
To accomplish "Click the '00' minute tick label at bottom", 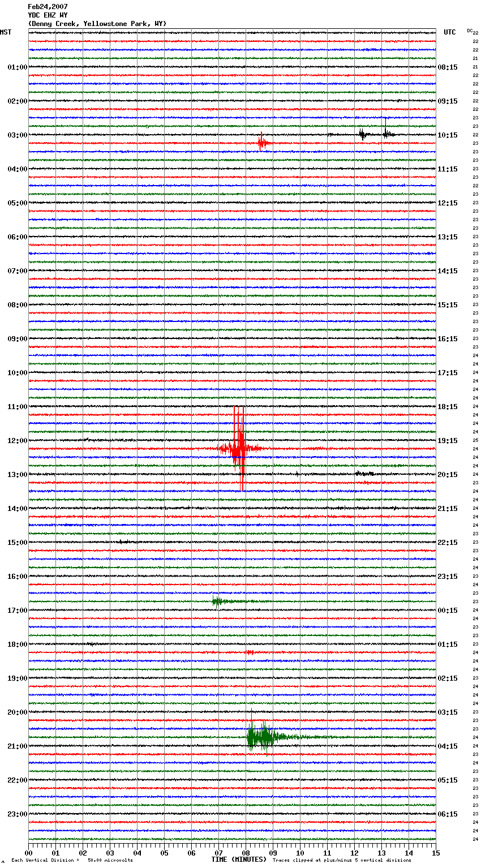I will (x=28, y=853).
